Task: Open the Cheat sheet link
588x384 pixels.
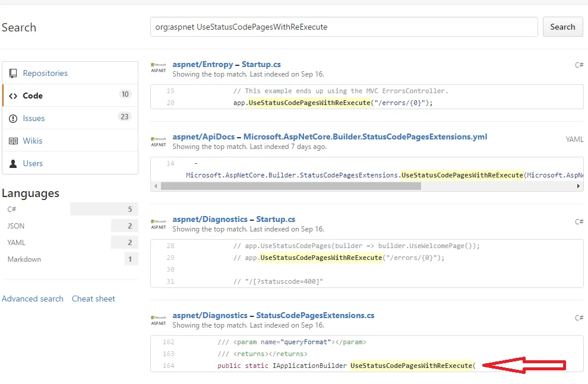Action: (x=93, y=299)
